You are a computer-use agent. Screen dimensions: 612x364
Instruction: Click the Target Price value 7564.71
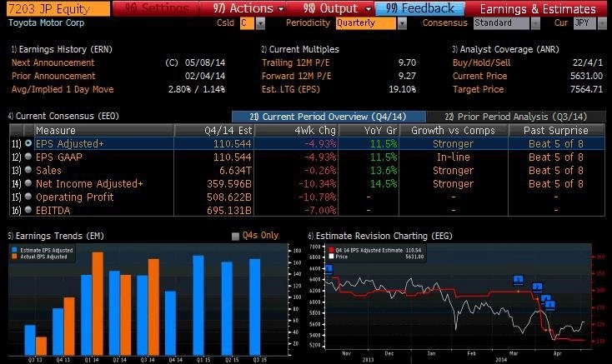pyautogui.click(x=586, y=89)
